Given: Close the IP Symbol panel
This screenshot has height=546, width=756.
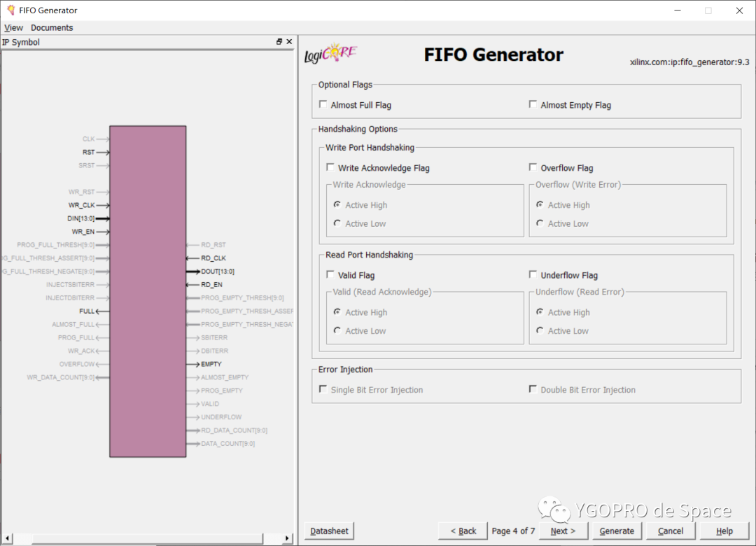Looking at the screenshot, I should click(x=289, y=42).
